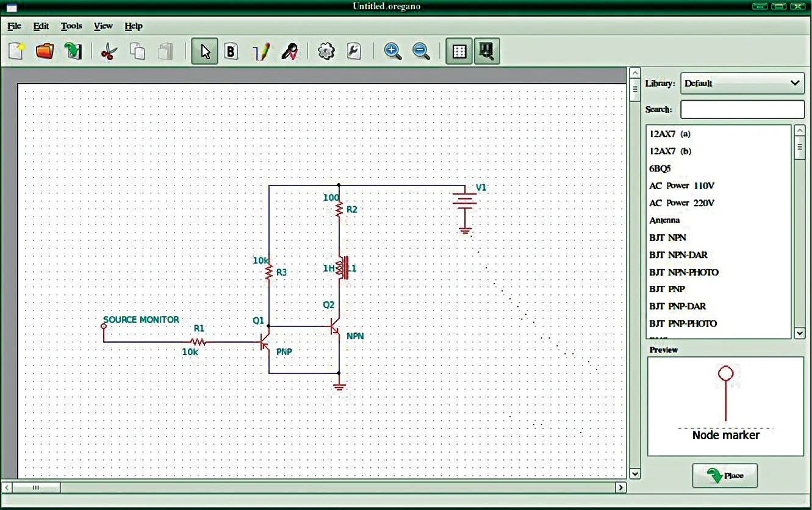Save the schematic with the save icon
The width and height of the screenshot is (812, 510).
pyautogui.click(x=73, y=51)
